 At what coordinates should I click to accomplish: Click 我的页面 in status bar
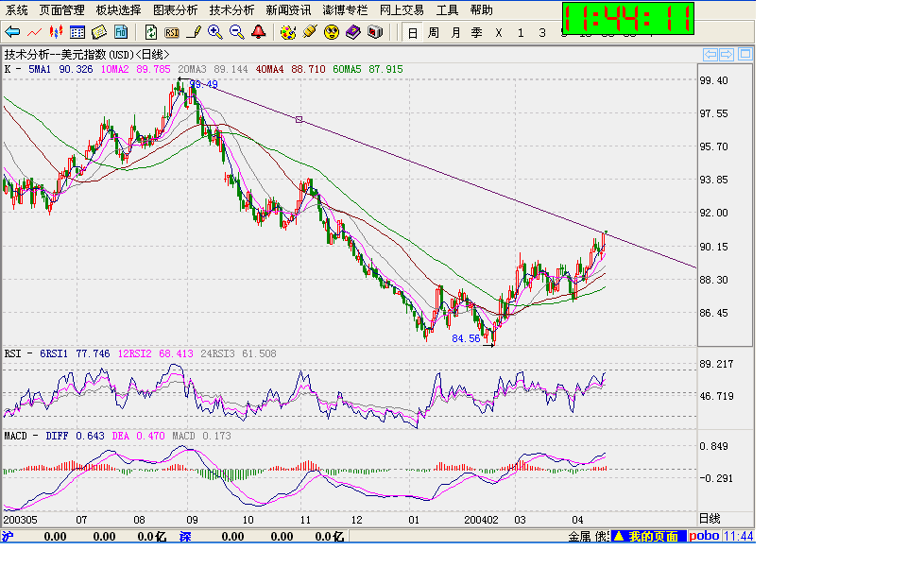[649, 536]
